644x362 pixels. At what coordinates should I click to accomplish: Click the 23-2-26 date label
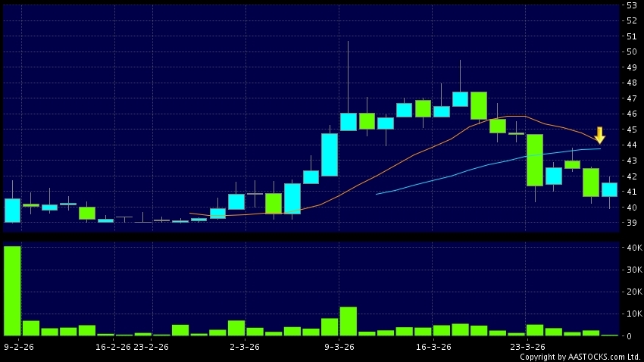pos(152,347)
